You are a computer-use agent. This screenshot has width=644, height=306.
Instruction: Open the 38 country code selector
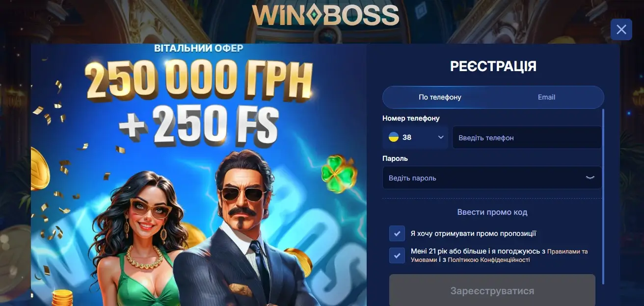(415, 137)
